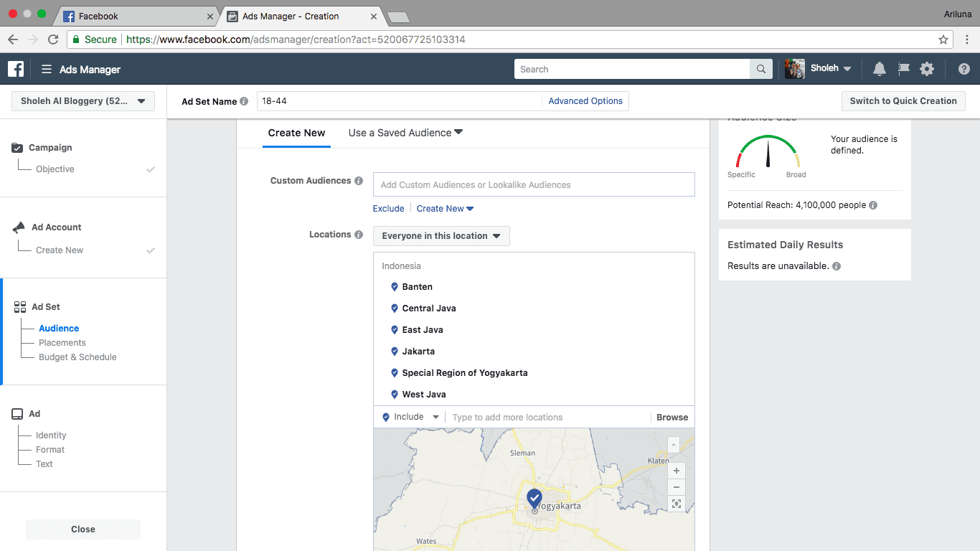Click the Ad Set section icon
This screenshot has height=551, width=980.
pos(20,307)
